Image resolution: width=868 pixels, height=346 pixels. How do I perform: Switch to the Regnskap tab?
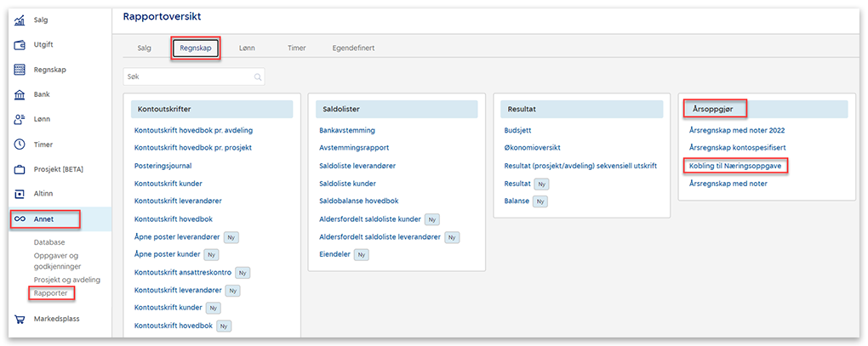195,48
